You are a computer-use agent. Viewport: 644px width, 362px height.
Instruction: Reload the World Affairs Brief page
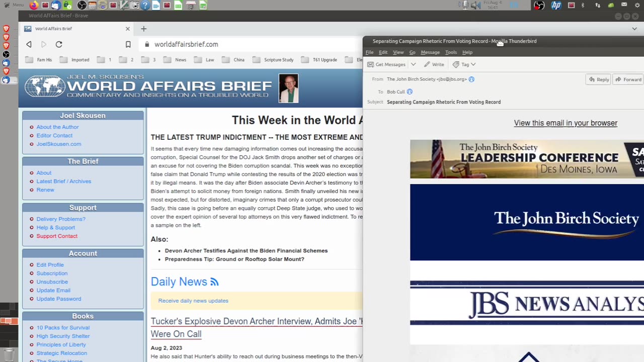tap(59, 44)
